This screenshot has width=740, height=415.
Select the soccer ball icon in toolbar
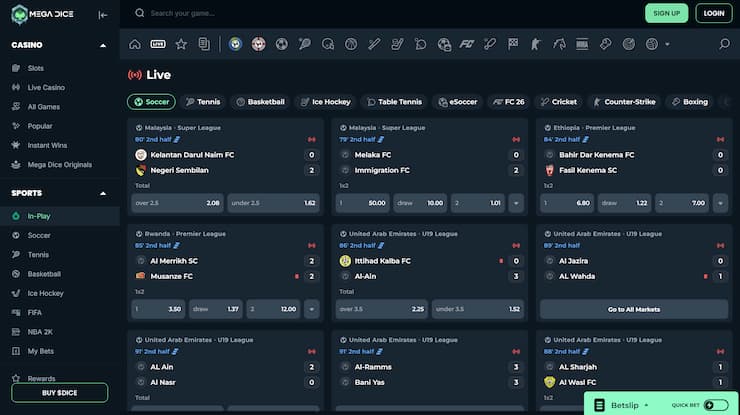[282, 44]
